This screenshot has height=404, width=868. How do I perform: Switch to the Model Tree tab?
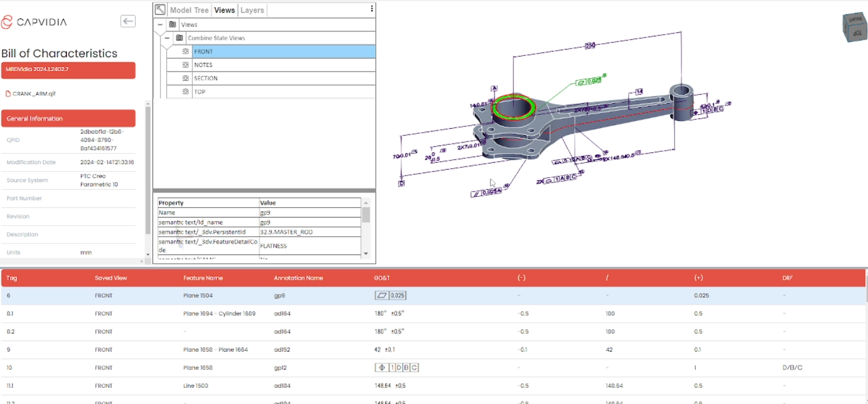pyautogui.click(x=189, y=10)
